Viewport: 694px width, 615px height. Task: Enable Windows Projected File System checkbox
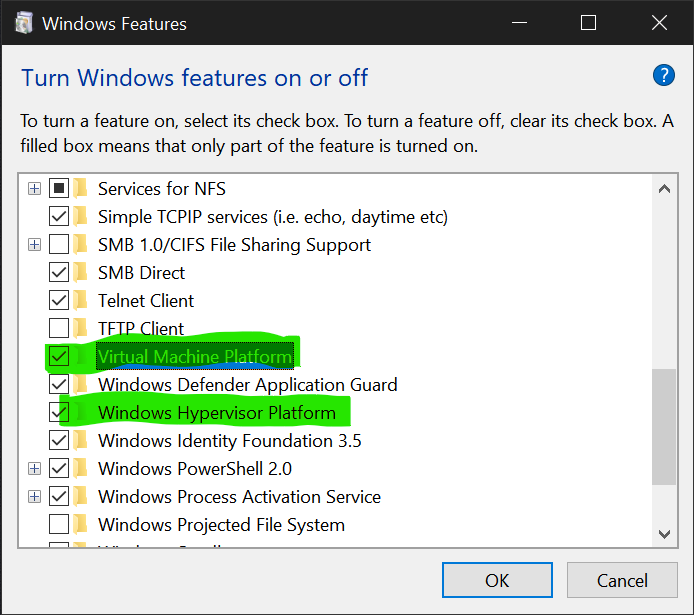59,524
